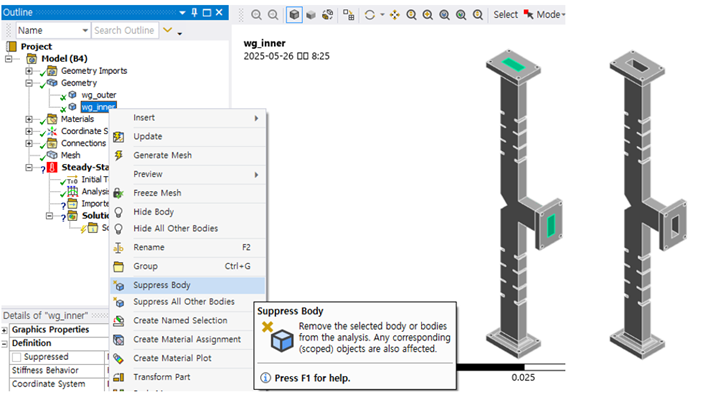The height and width of the screenshot is (397, 706).
Task: Collapse the Definition section in Details
Action: (5, 343)
